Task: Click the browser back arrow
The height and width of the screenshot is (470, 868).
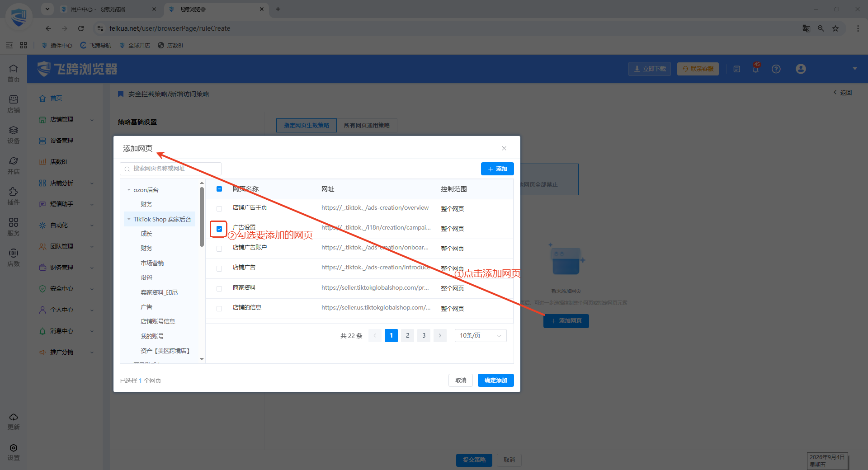Action: 48,28
